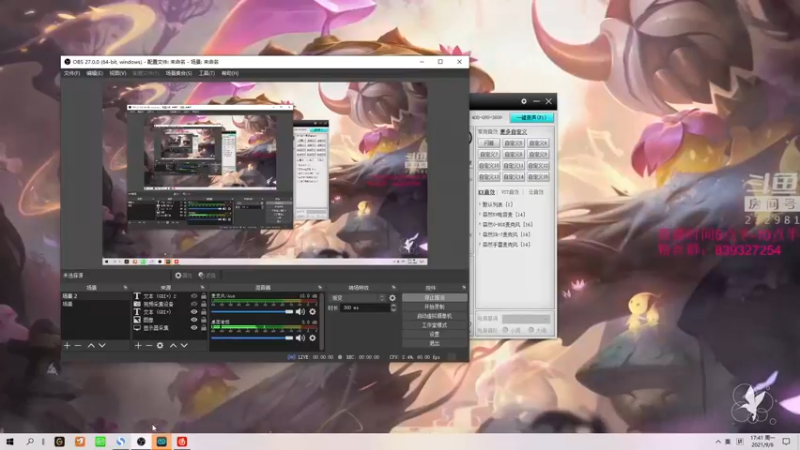
Task: Open the 帮助(H) menu in OBS
Action: [230, 73]
